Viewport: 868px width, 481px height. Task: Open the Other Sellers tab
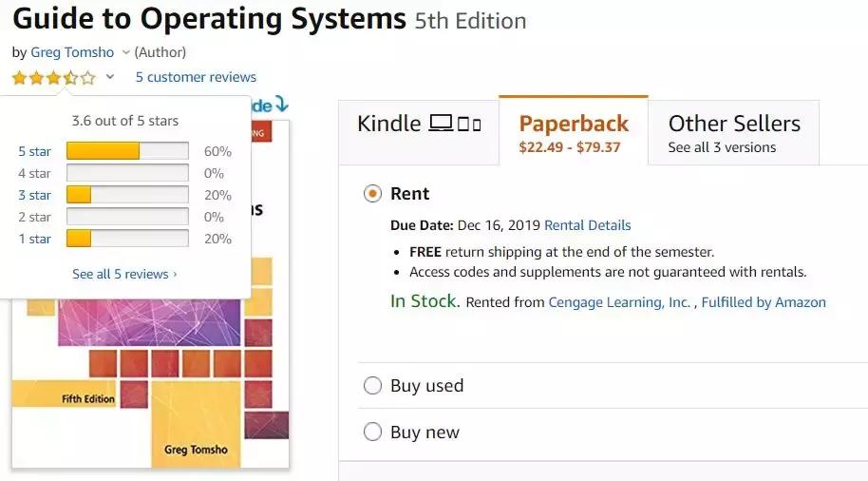pos(733,131)
